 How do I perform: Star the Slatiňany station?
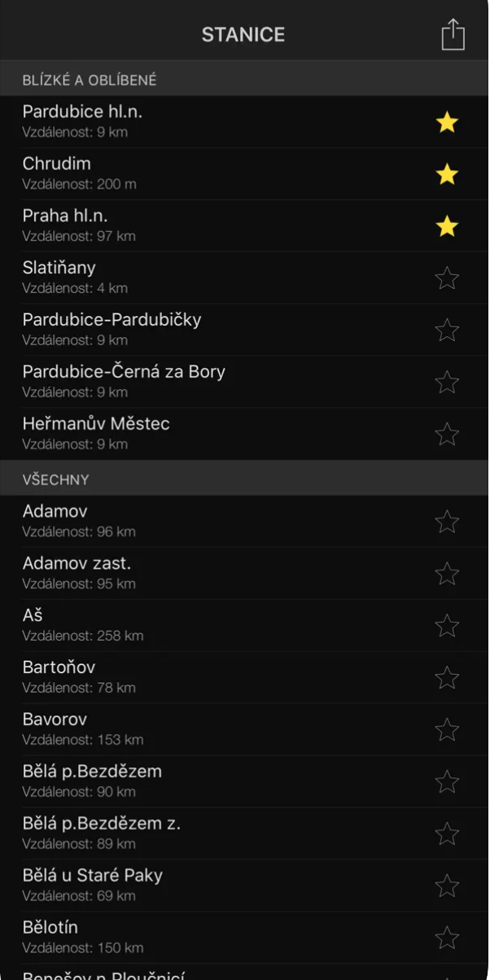[447, 279]
